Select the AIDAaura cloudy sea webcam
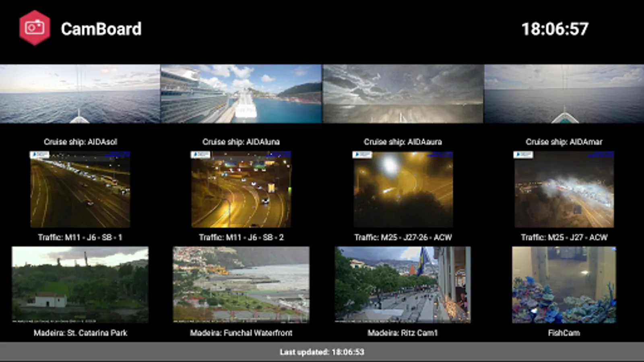This screenshot has width=644, height=362. point(403,94)
